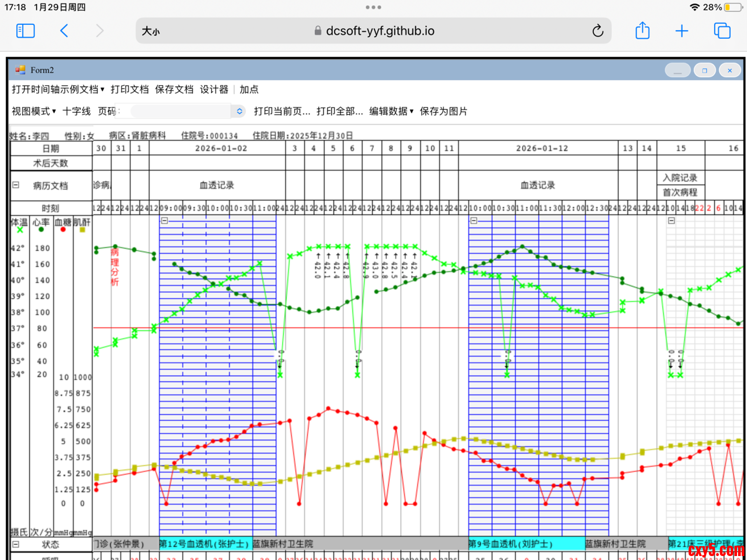Image resolution: width=747 pixels, height=560 pixels.
Task: Open the 编辑数据 dropdown menu
Action: click(x=391, y=111)
